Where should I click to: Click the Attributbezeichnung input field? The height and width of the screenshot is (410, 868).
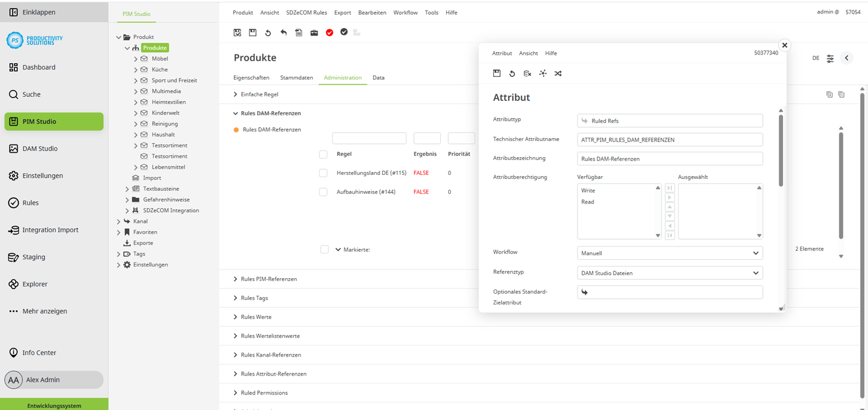(669, 159)
